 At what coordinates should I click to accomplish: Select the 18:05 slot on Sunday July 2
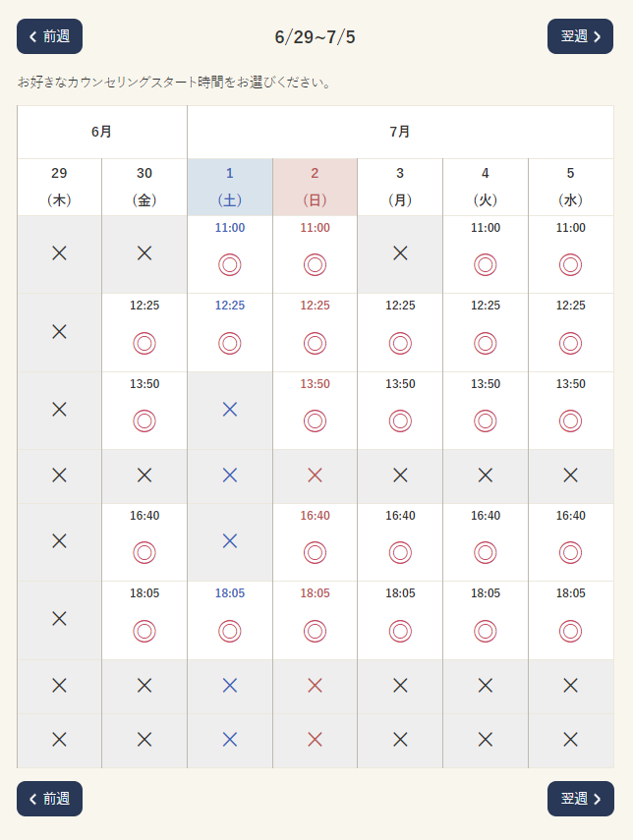(315, 620)
